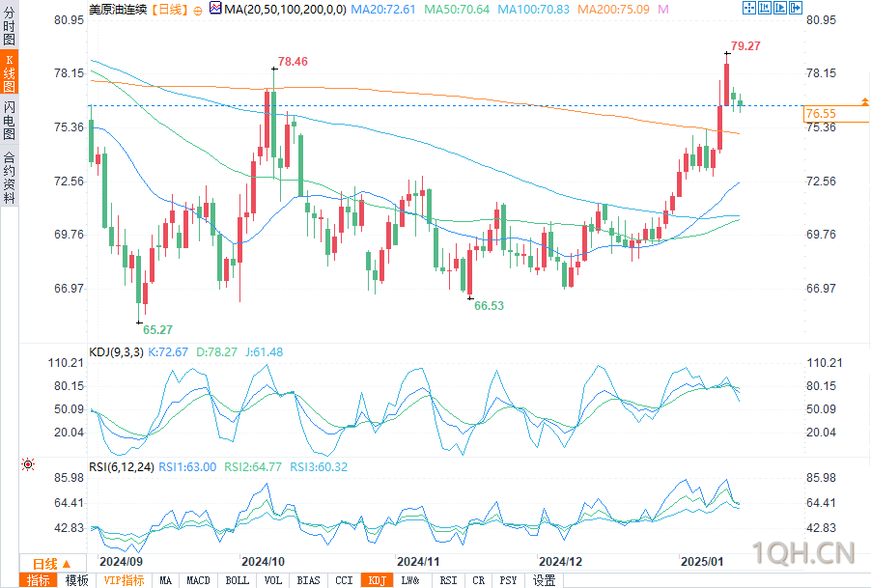Open the 日线 period dropdown
Screen dimensions: 871x588
[x=51, y=564]
